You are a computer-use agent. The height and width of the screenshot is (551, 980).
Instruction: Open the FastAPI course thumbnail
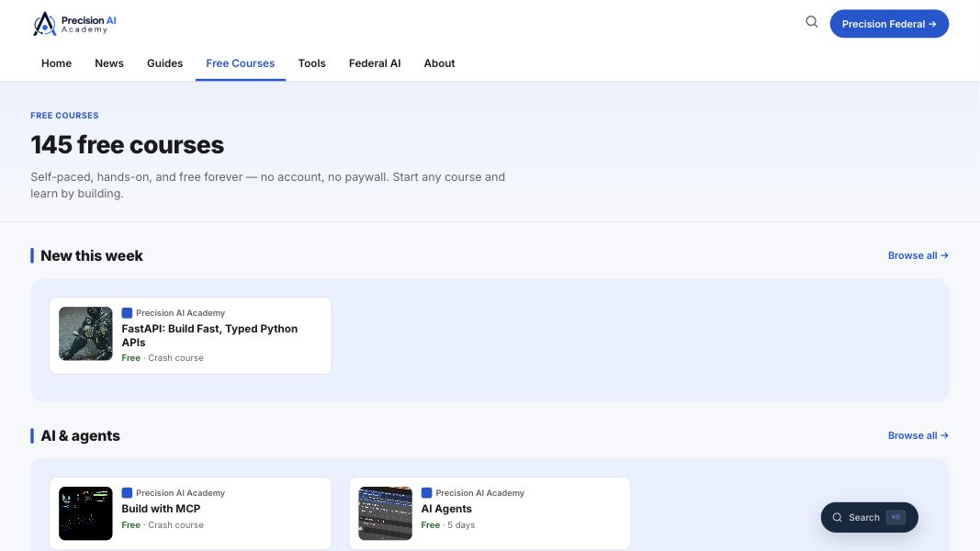[85, 333]
